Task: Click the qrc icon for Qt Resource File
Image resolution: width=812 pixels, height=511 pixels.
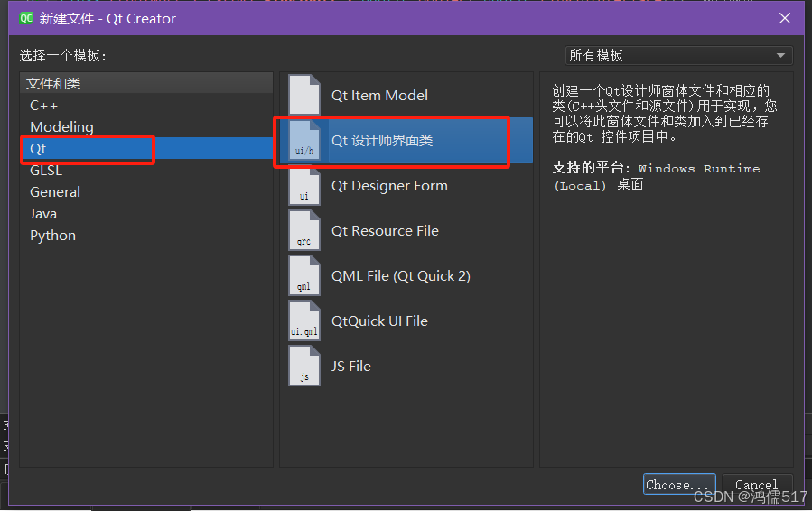Action: click(304, 230)
